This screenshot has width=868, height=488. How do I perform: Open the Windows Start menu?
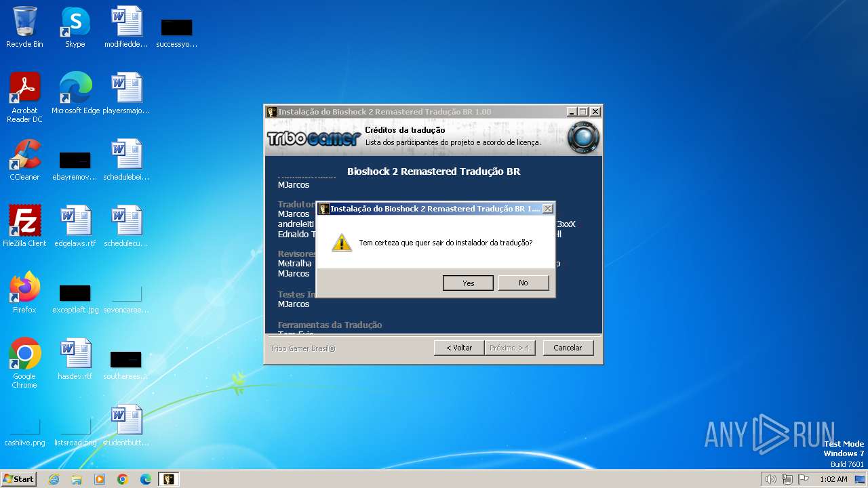point(18,479)
